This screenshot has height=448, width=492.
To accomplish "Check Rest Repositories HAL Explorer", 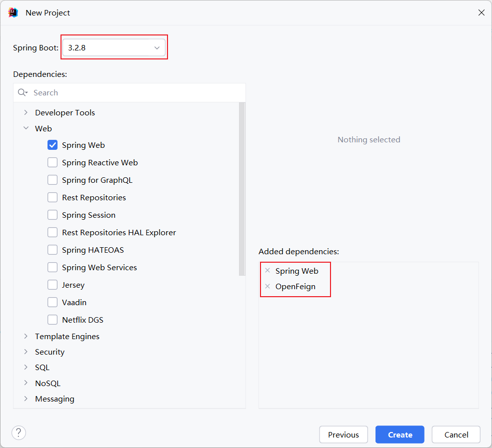I will coord(52,232).
